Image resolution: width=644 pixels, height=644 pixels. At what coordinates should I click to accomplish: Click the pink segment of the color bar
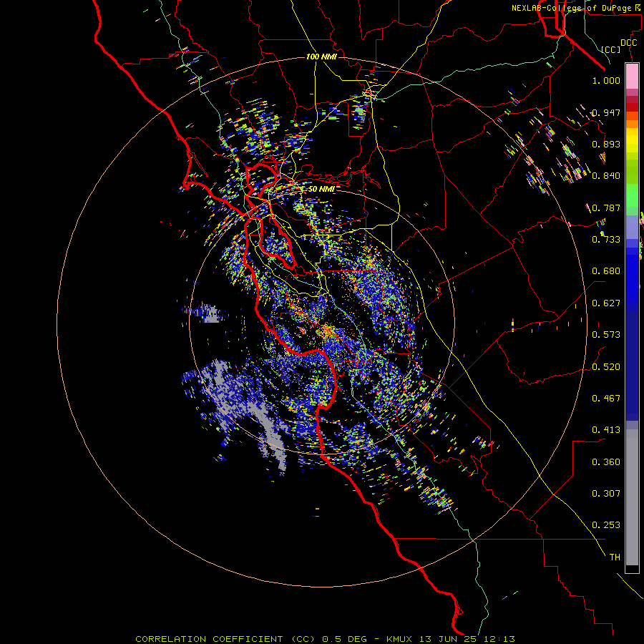(632, 77)
